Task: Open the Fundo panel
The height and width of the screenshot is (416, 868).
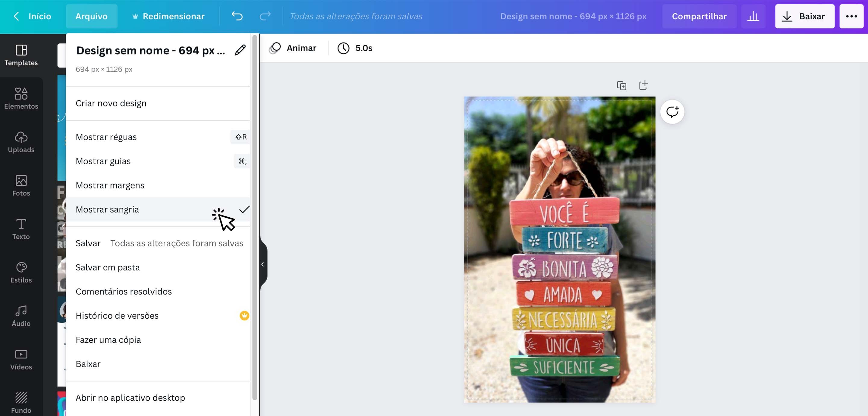Action: [21, 401]
